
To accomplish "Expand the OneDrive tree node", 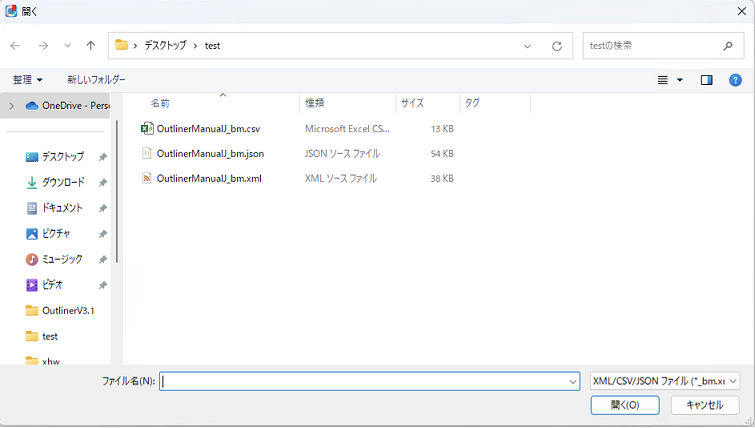I will point(12,106).
